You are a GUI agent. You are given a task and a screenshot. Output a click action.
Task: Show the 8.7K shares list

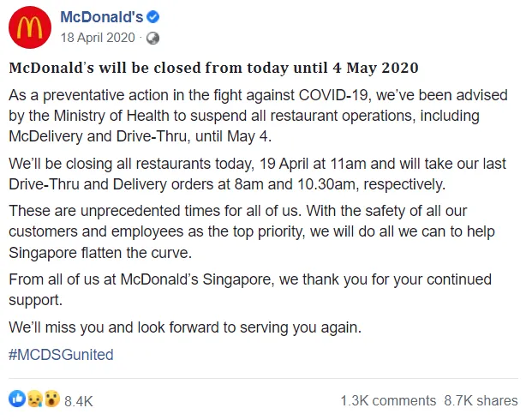pyautogui.click(x=481, y=400)
